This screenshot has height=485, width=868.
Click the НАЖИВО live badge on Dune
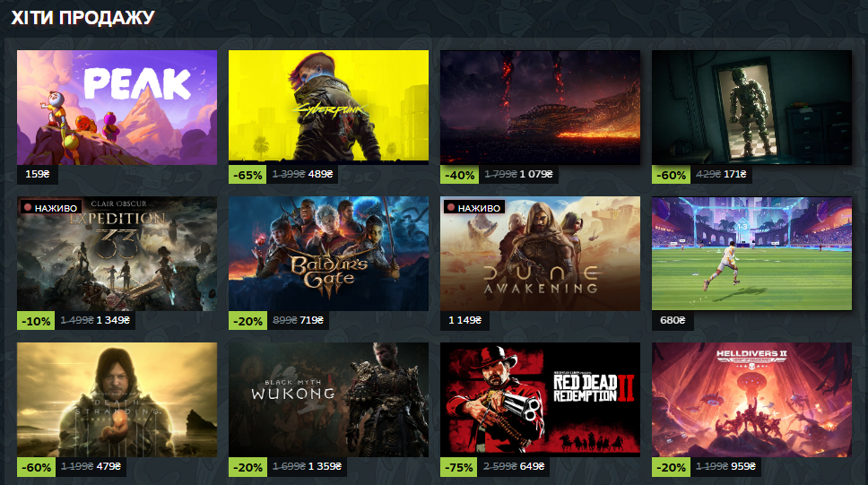473,208
